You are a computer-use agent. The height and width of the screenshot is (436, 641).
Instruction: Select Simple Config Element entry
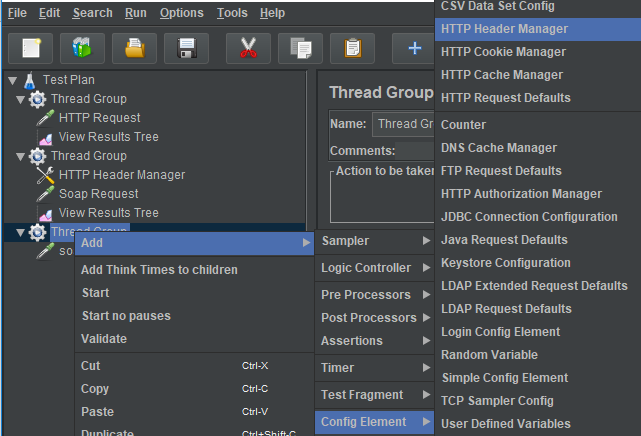tap(538, 378)
